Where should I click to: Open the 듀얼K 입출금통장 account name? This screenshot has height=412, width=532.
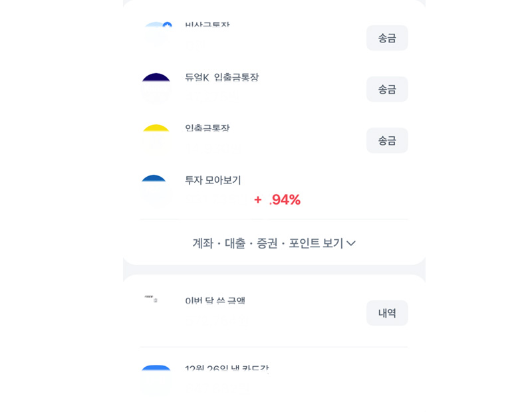[221, 78]
